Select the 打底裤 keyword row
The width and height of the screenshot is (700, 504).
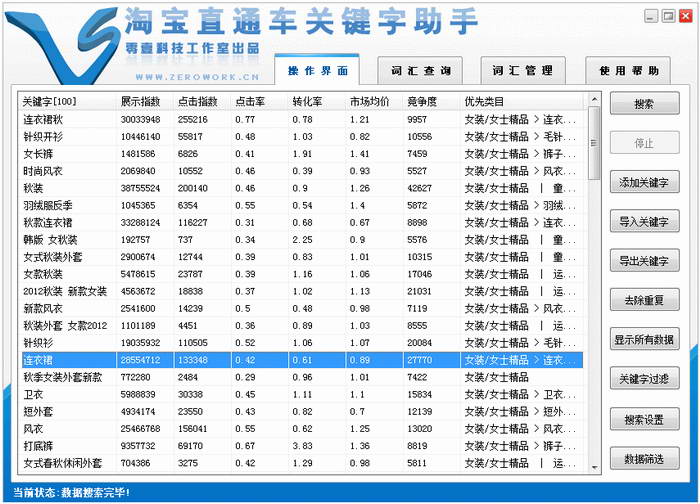point(302,446)
